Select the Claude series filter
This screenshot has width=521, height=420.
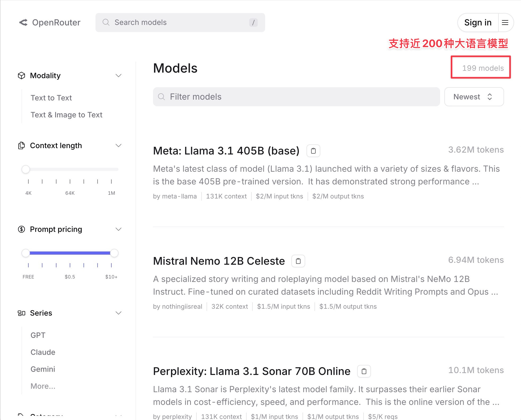43,352
